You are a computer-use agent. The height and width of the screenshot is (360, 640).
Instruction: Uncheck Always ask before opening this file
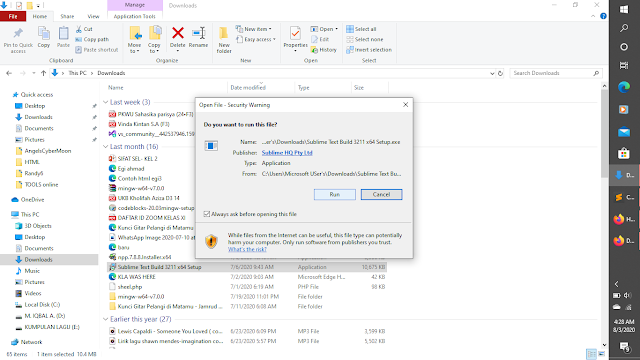tap(207, 214)
